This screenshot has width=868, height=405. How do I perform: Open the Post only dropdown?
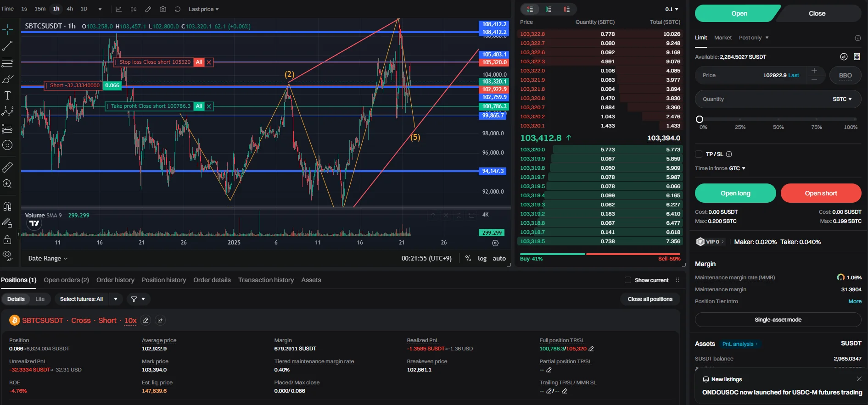click(754, 38)
